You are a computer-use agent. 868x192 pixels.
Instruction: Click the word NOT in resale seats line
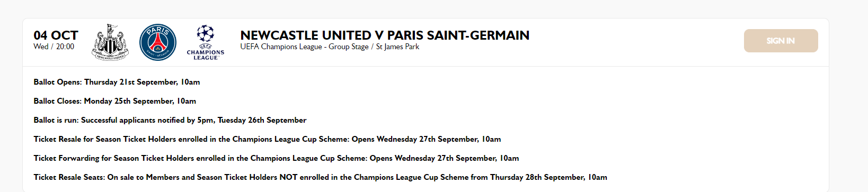click(x=288, y=177)
